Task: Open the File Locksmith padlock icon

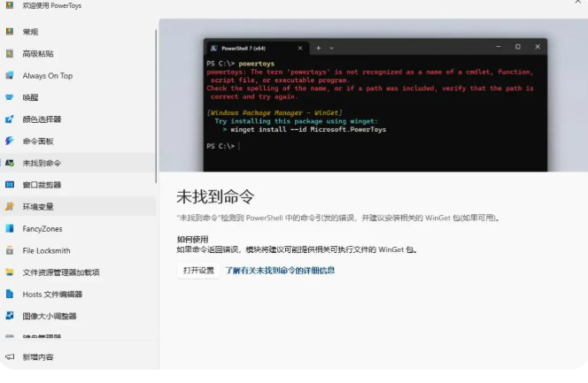Action: point(10,250)
